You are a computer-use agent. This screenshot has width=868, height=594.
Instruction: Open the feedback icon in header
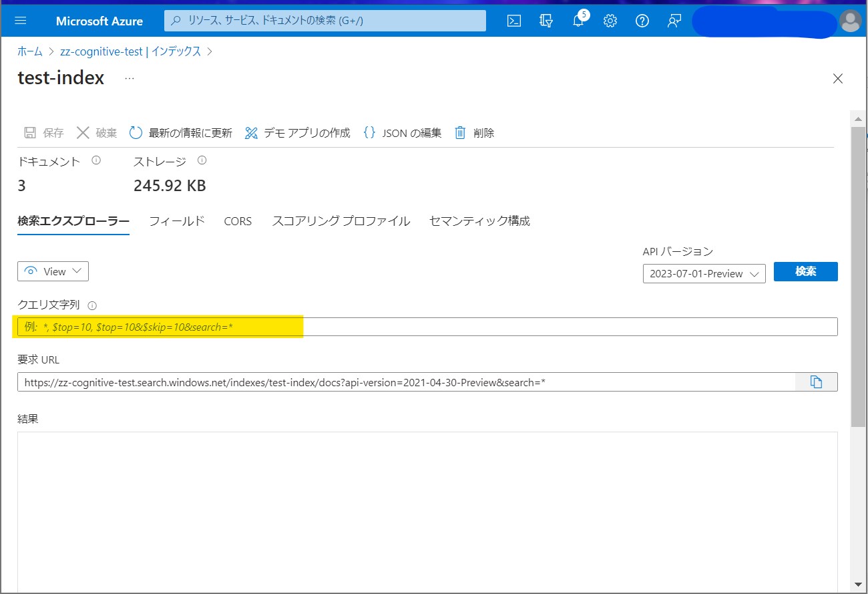coord(674,21)
